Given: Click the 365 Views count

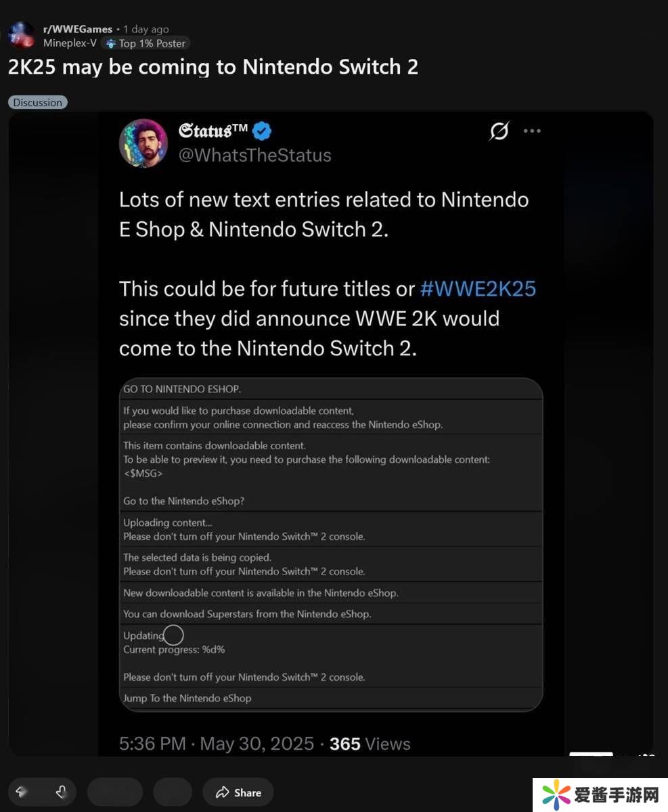Looking at the screenshot, I should [370, 744].
